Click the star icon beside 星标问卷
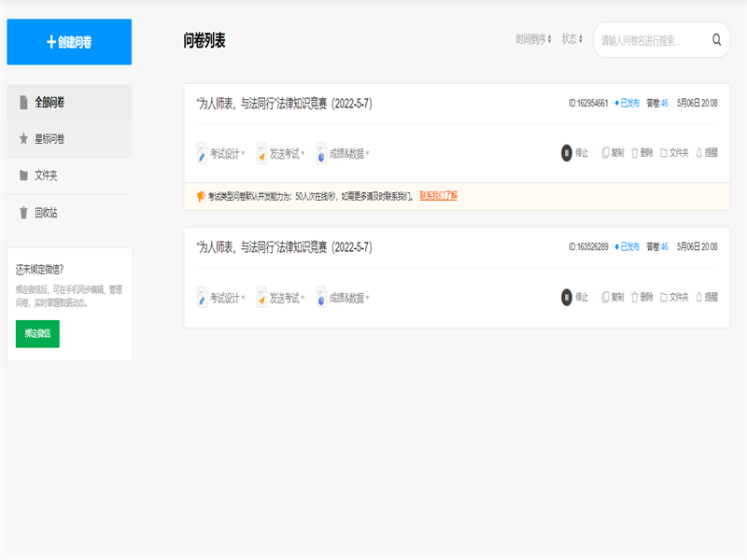Viewport: 747px width, 560px height. pyautogui.click(x=23, y=138)
